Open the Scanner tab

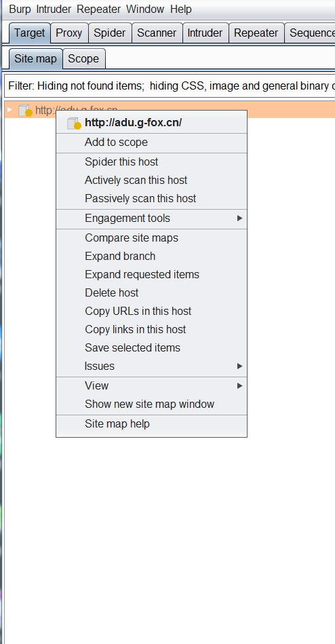pos(157,33)
